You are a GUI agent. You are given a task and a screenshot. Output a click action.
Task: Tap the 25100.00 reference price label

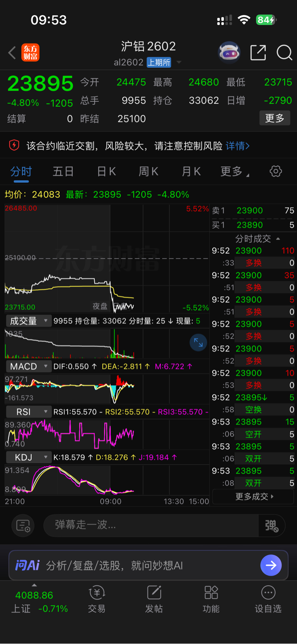point(20,258)
